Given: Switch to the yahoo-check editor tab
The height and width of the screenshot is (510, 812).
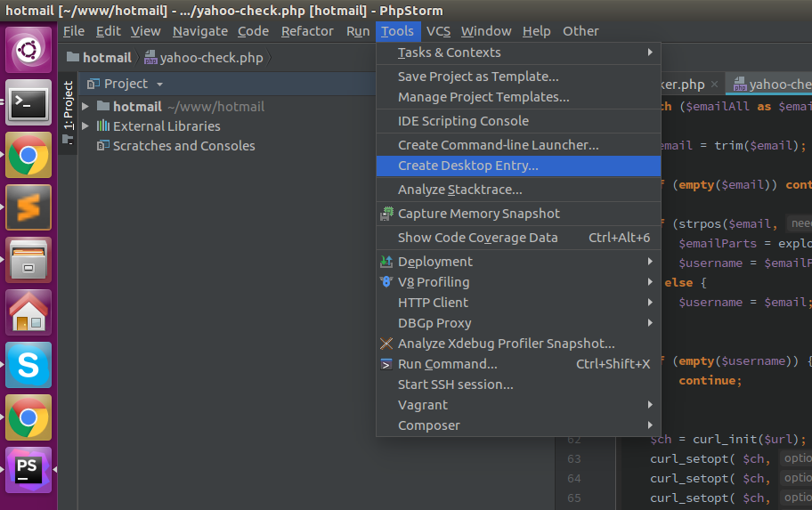Looking at the screenshot, I should tap(773, 85).
